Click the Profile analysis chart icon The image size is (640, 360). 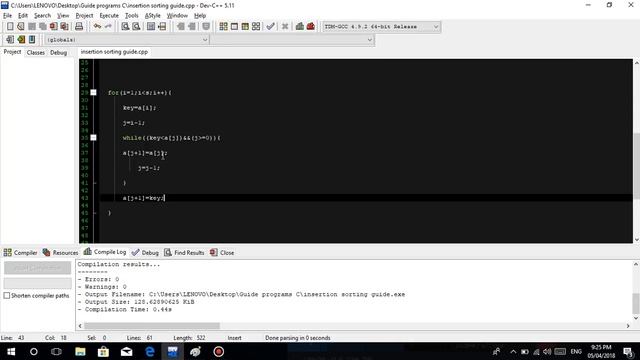[300, 27]
